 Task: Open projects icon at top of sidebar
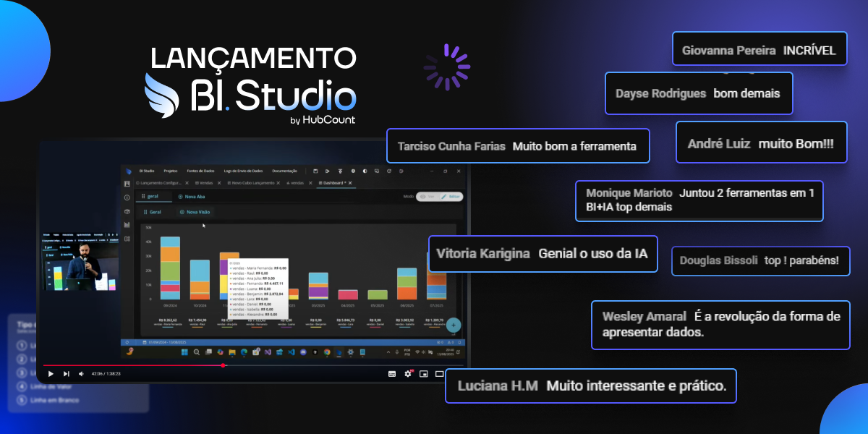click(x=127, y=184)
